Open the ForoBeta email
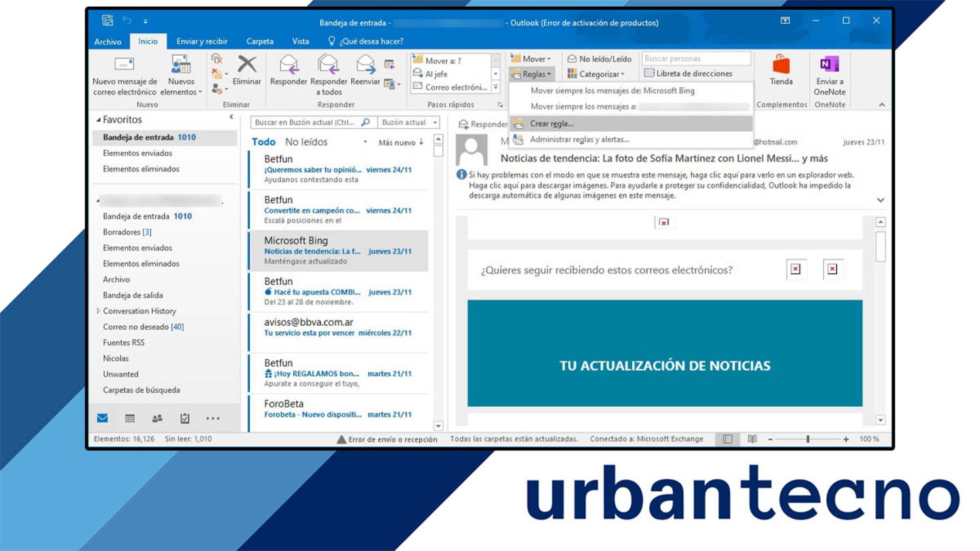The width and height of the screenshot is (980, 551). pos(338,413)
